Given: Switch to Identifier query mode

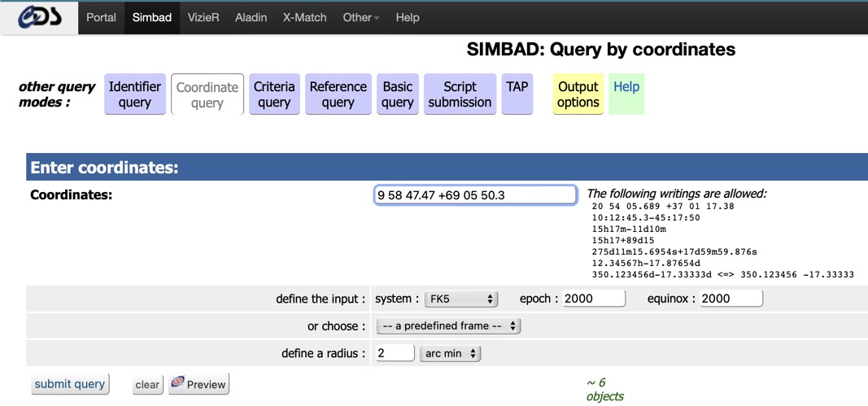Looking at the screenshot, I should point(135,94).
